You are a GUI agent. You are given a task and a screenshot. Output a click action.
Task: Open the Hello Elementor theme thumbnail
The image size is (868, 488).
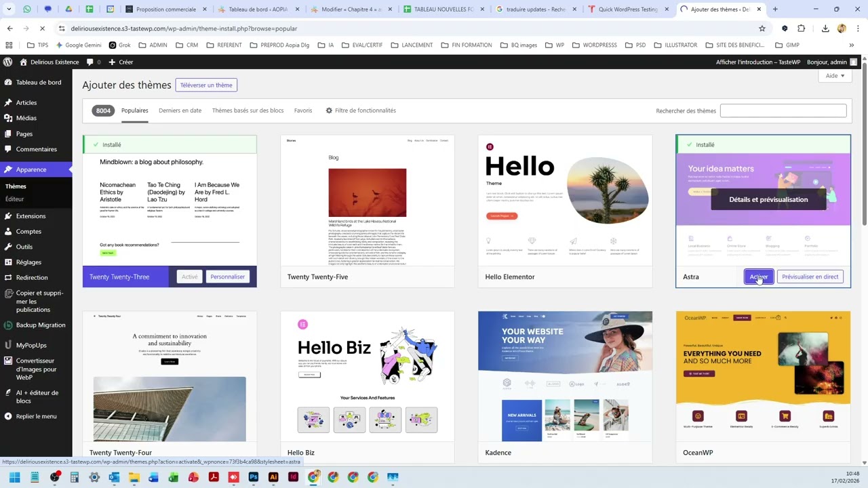[565, 201]
